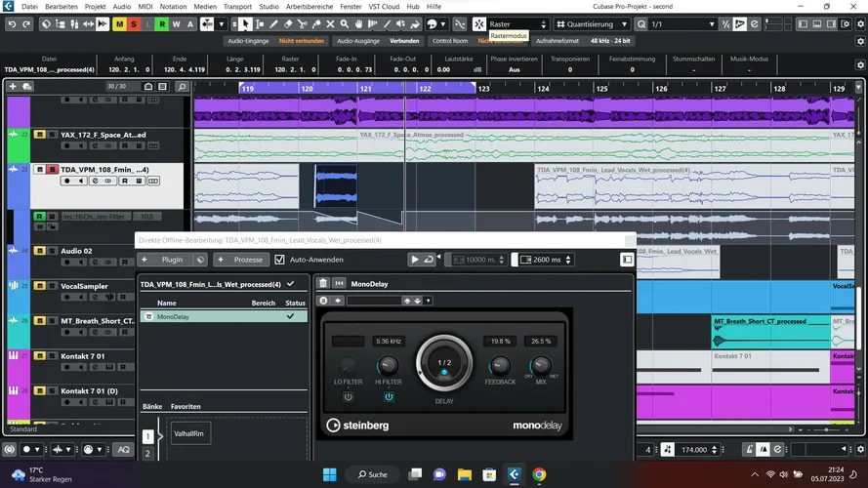Enable the Lo Filter power button
The height and width of the screenshot is (488, 868).
pyautogui.click(x=348, y=396)
